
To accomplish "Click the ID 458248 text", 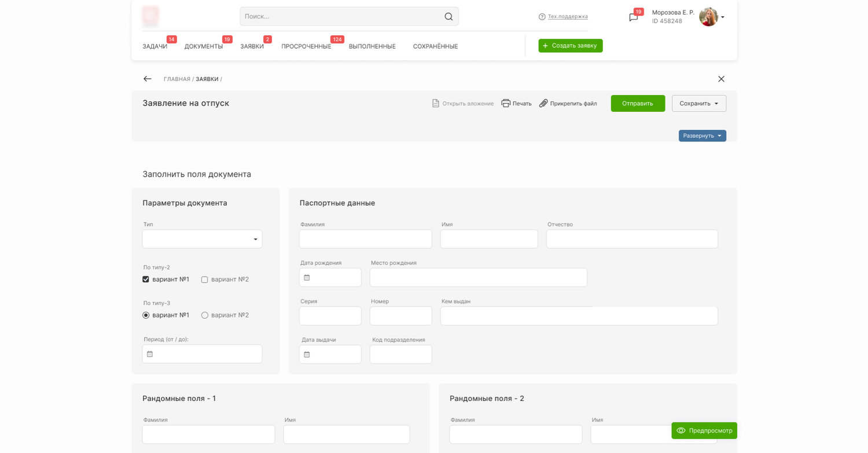I will pos(667,21).
